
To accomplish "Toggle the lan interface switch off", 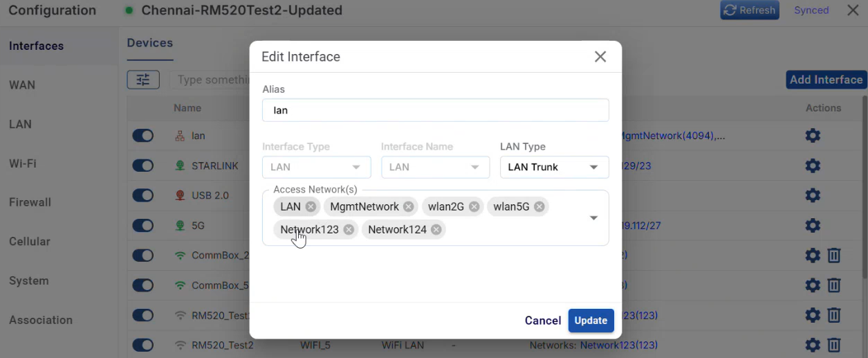I will pos(142,136).
